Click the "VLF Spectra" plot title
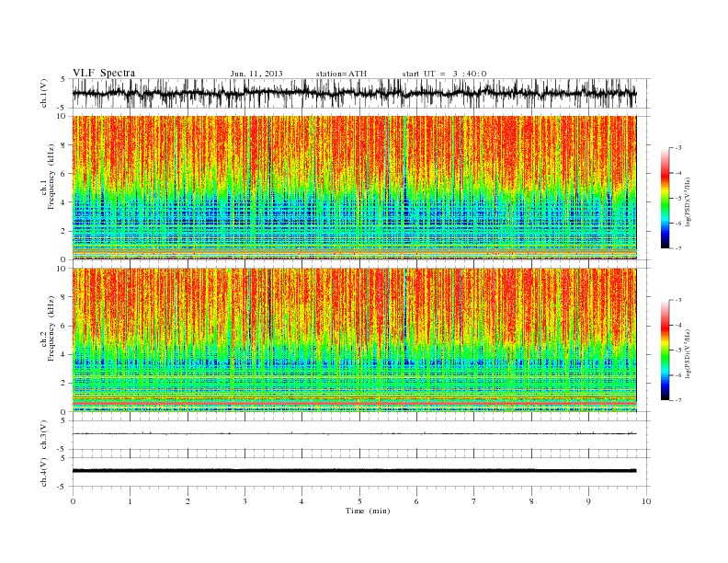This screenshot has width=728, height=563. tap(104, 73)
